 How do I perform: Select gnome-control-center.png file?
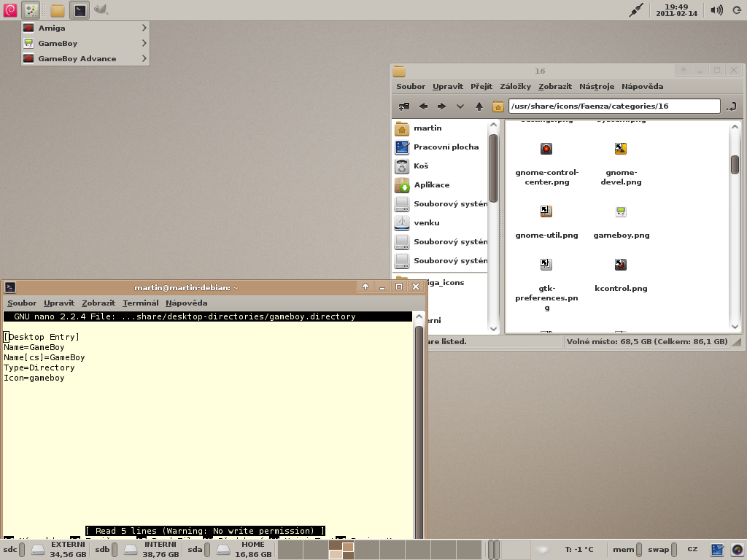click(x=546, y=164)
